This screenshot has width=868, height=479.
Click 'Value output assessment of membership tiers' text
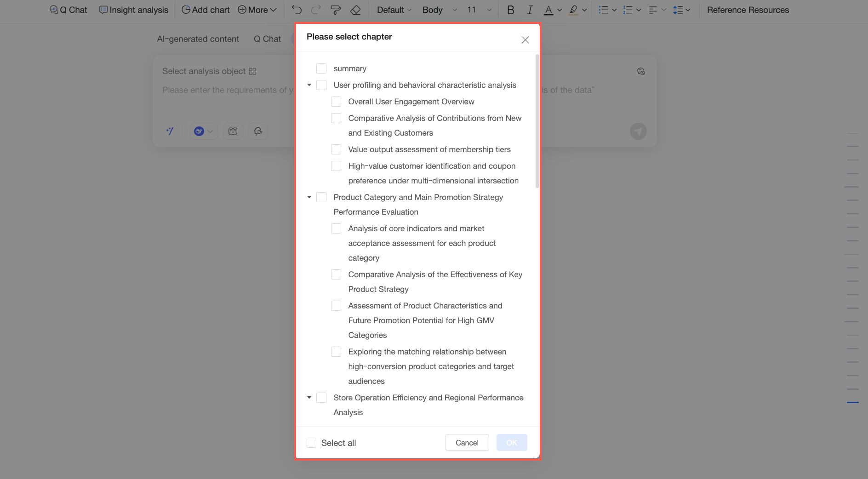[429, 149]
